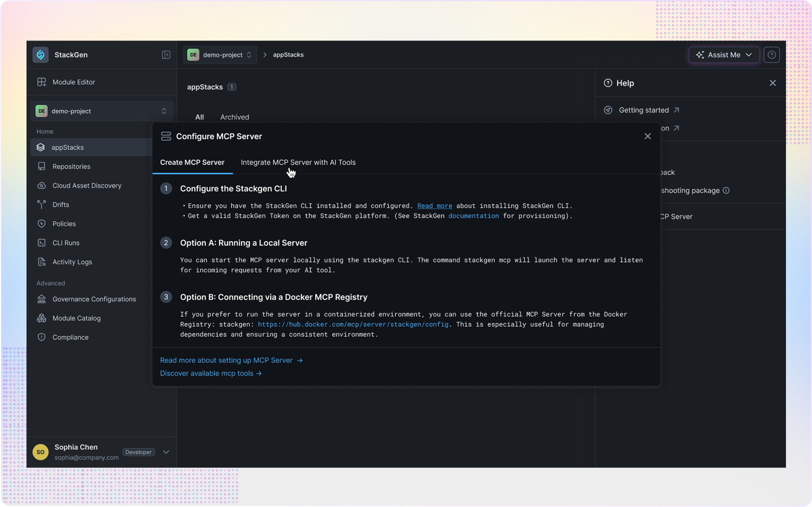Open Cloud Asset Discovery icon
This screenshot has width=812, height=507.
(x=42, y=186)
